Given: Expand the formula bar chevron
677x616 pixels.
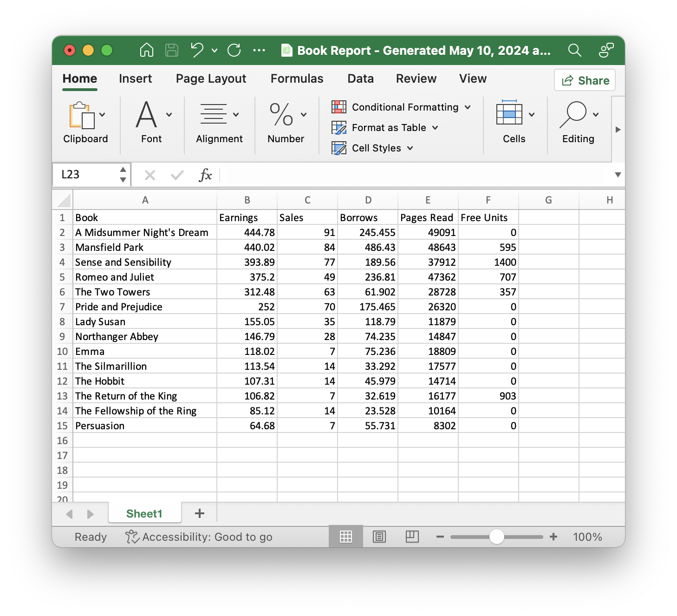Looking at the screenshot, I should (x=618, y=175).
